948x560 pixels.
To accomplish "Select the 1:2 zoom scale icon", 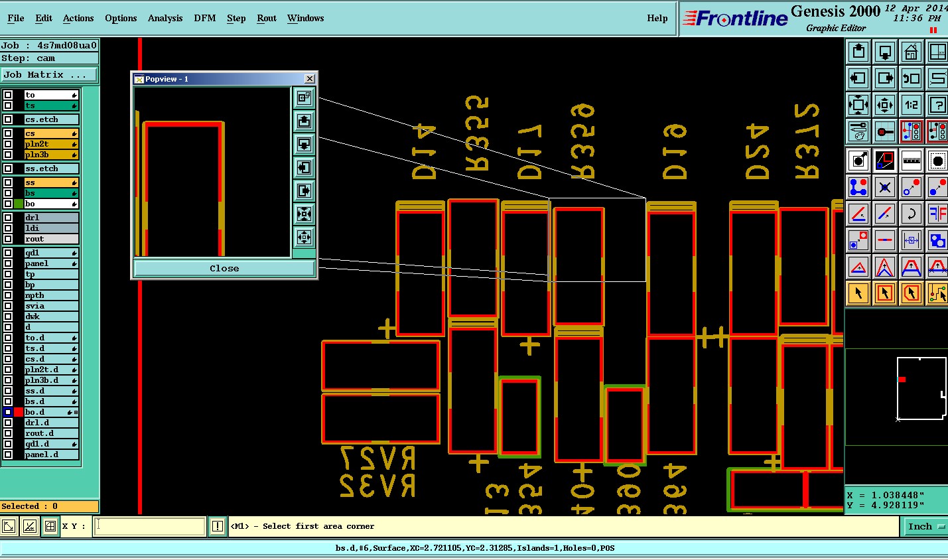I will (x=911, y=105).
